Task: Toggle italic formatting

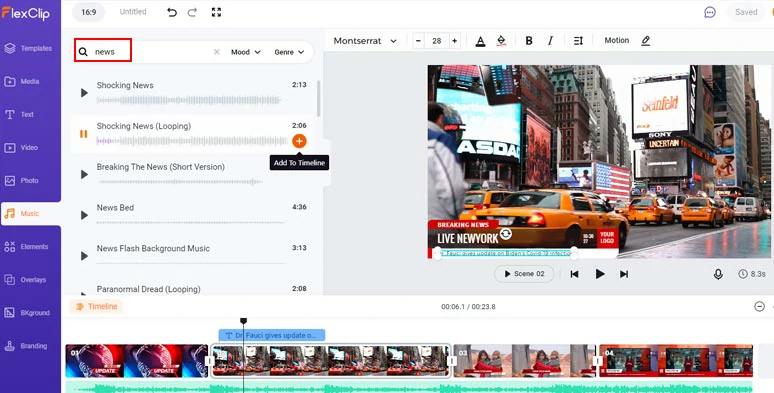Action: click(x=550, y=41)
